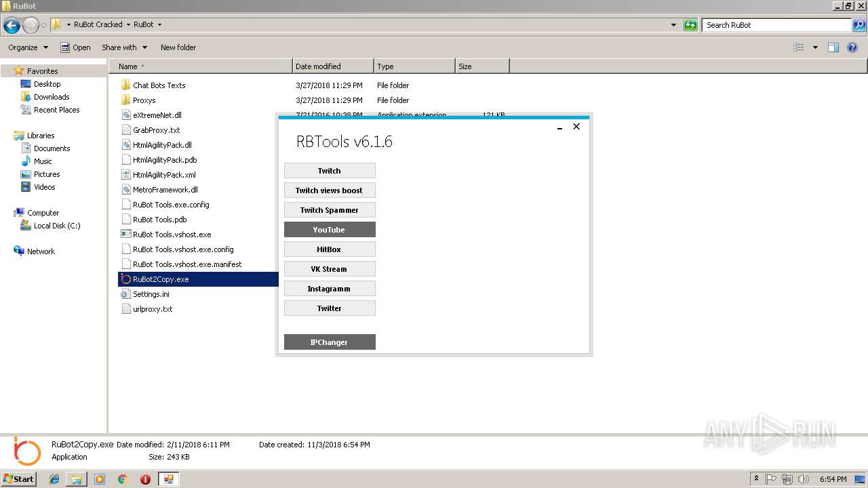Select HtmlAgilityPack.xml file
Screen dimensions: 868x488
point(164,175)
